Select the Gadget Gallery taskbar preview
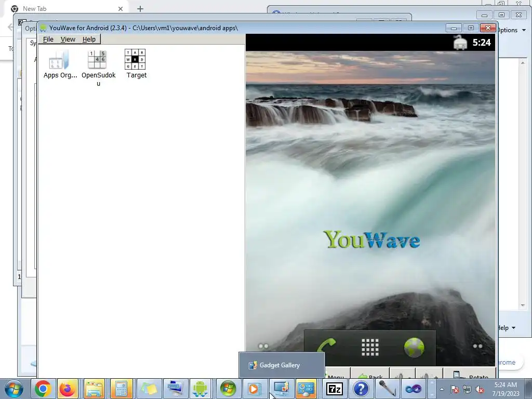This screenshot has width=532, height=399. tap(282, 365)
